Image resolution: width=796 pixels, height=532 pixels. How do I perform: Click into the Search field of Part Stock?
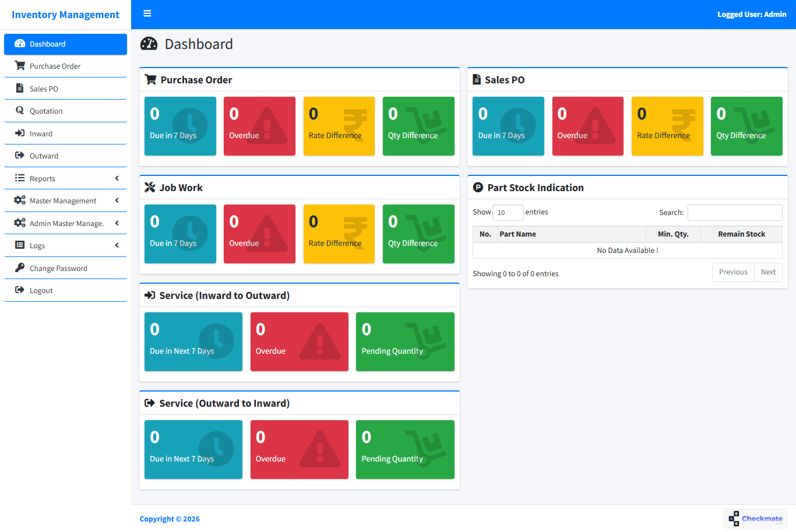[734, 212]
